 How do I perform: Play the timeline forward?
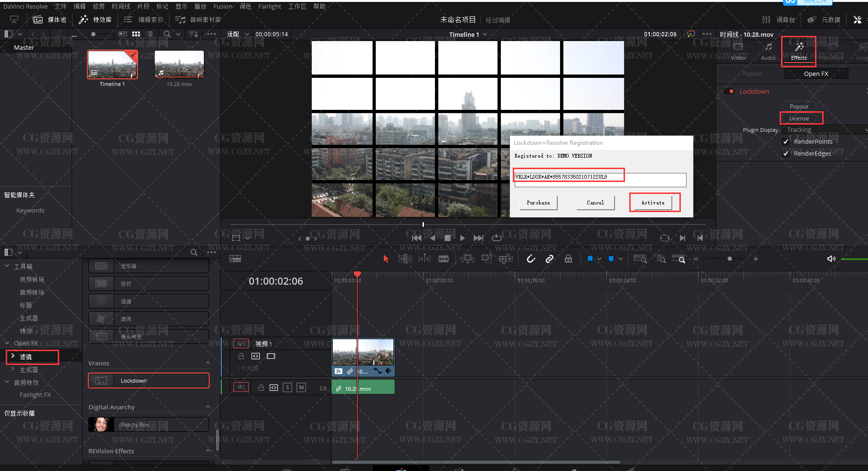pyautogui.click(x=462, y=238)
